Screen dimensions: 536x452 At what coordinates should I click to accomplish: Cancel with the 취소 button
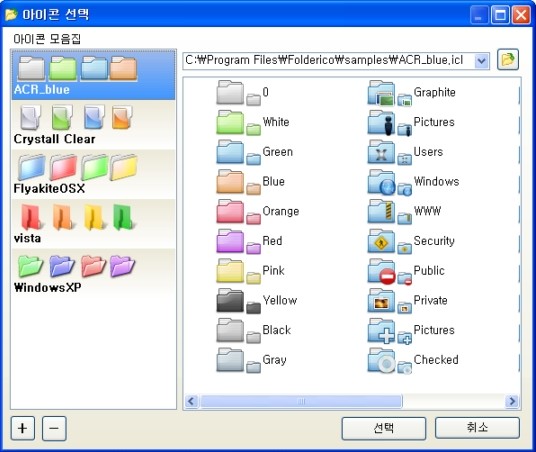coord(477,427)
